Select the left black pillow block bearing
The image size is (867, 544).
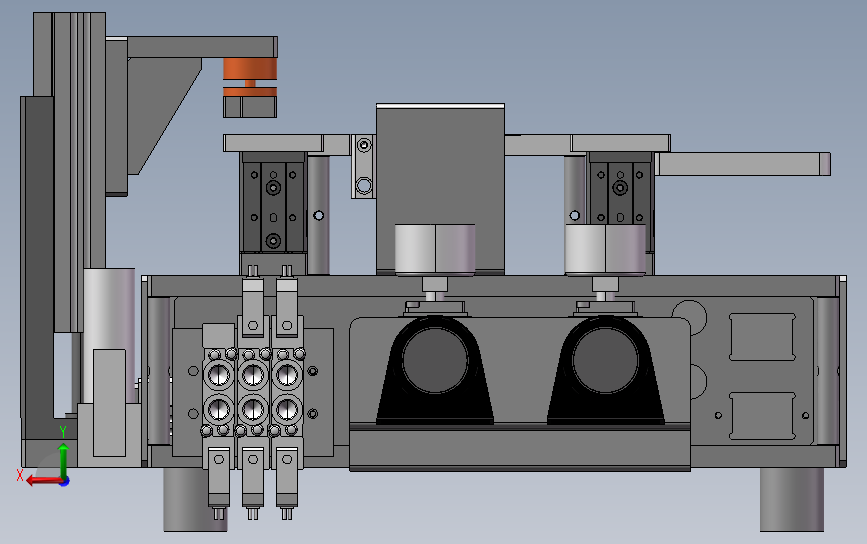pos(435,369)
